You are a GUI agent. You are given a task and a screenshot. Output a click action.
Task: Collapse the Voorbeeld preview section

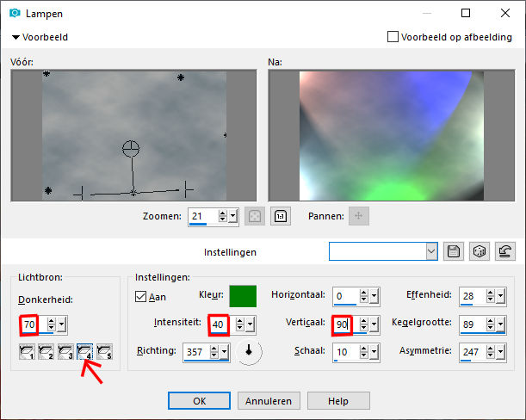tap(15, 37)
